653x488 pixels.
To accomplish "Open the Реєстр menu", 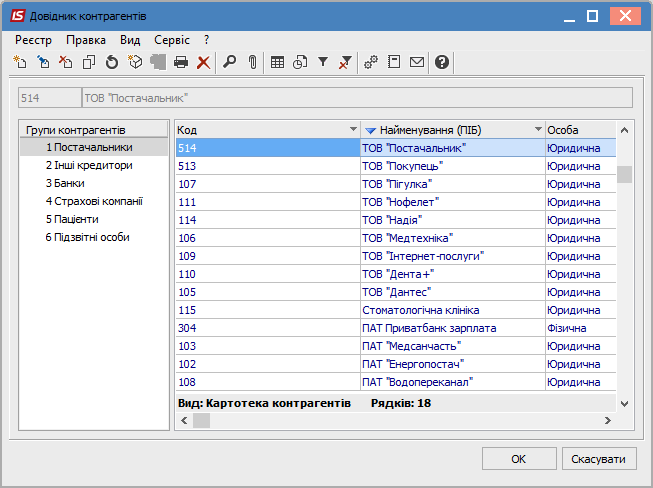I will click(x=33, y=40).
